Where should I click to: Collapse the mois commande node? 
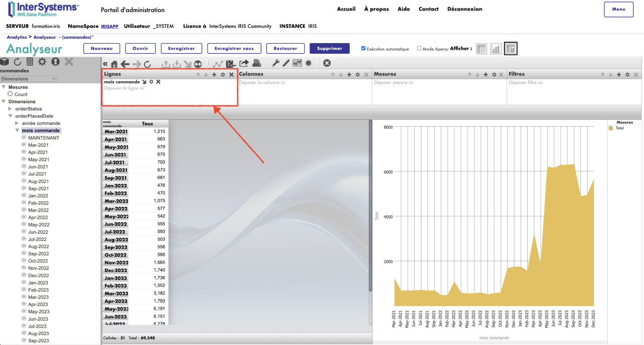pos(17,131)
